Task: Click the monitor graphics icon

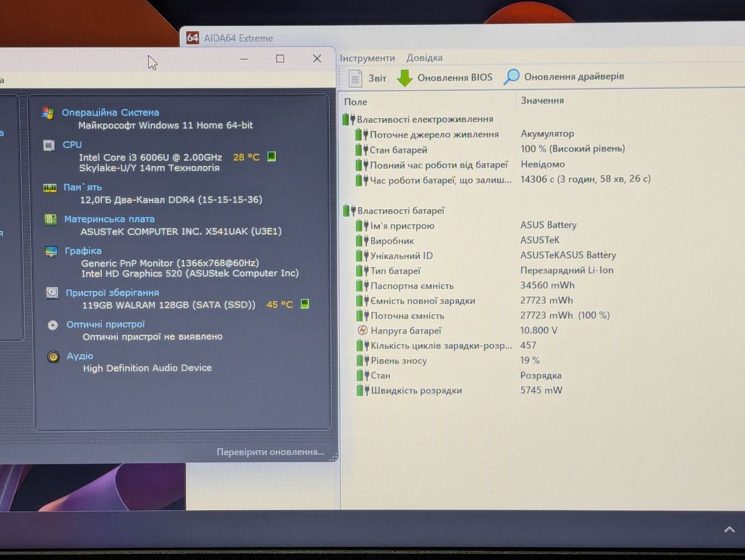Action: click(51, 251)
